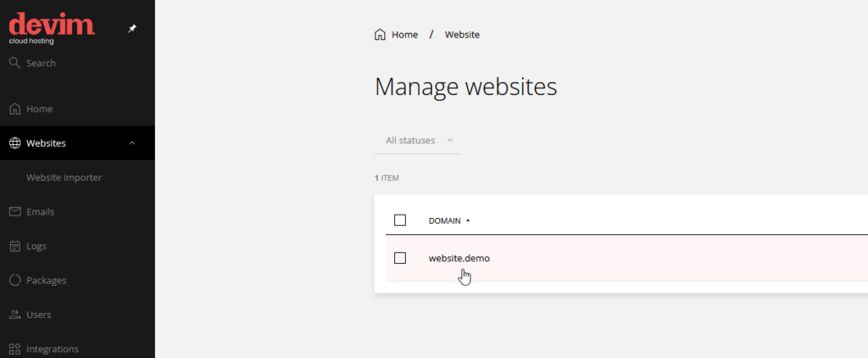This screenshot has width=868, height=358.
Task: Collapse the Websites menu chevron
Action: click(x=131, y=143)
